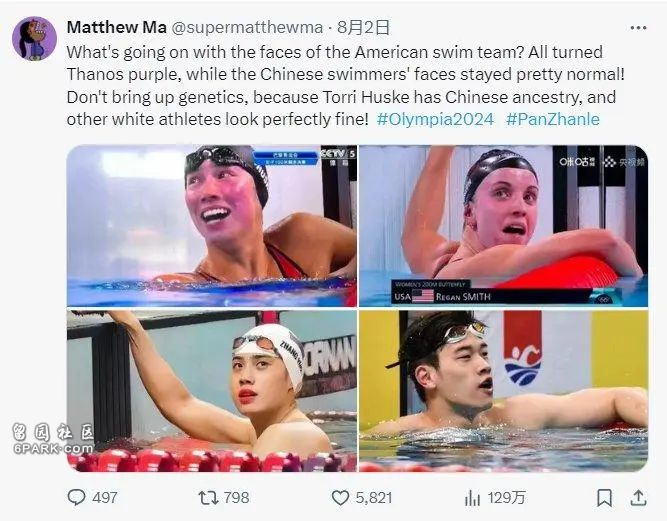This screenshot has height=521, width=667.
Task: Open the bottom-left white swim cap photo
Action: point(212,391)
